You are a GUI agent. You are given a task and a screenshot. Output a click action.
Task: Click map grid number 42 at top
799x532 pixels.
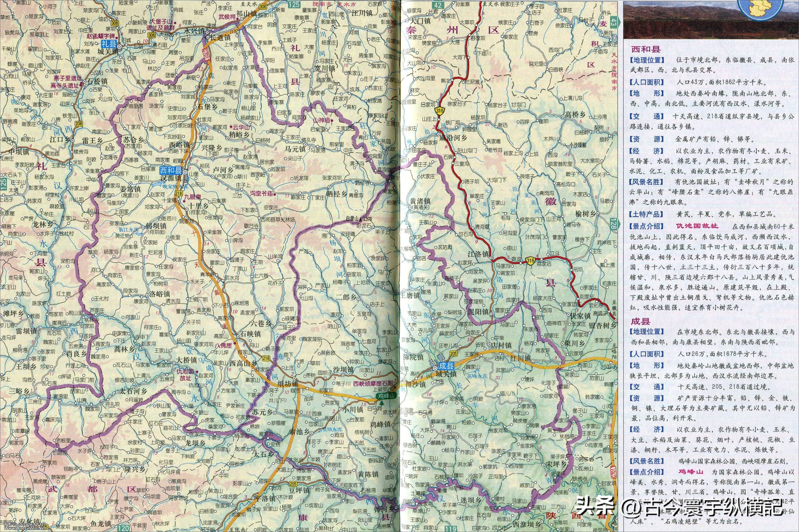point(439,5)
